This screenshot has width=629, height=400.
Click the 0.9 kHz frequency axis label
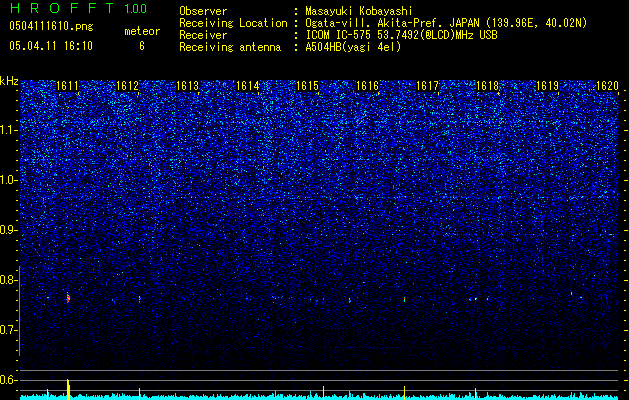coord(9,230)
